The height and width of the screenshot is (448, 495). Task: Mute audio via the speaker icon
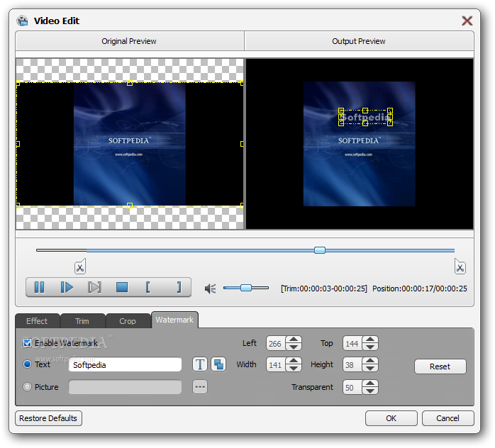coord(210,289)
